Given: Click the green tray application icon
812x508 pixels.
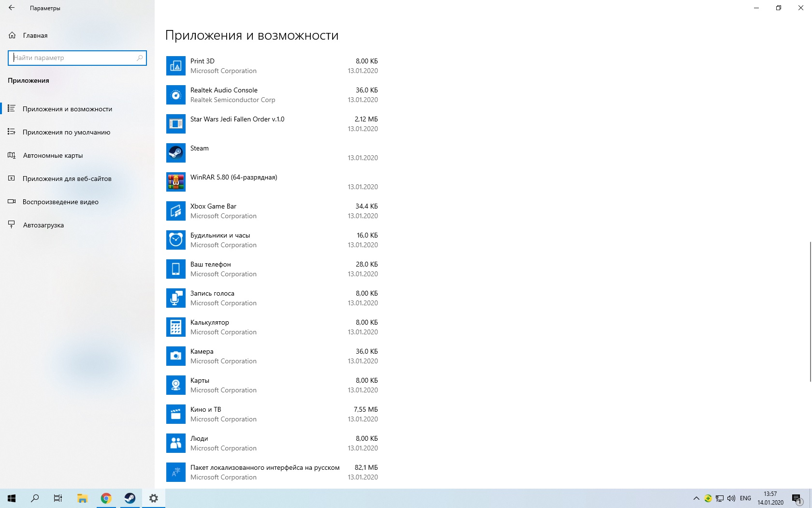Looking at the screenshot, I should pyautogui.click(x=708, y=498).
